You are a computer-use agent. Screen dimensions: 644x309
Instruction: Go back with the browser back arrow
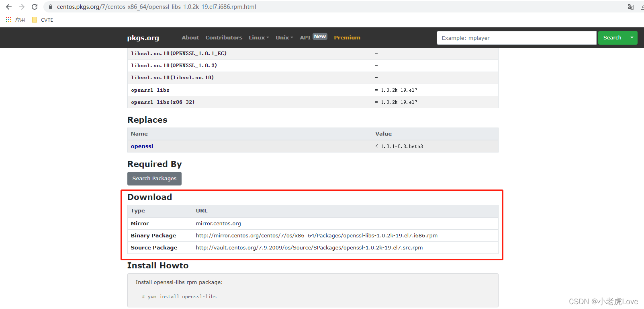[x=9, y=7]
